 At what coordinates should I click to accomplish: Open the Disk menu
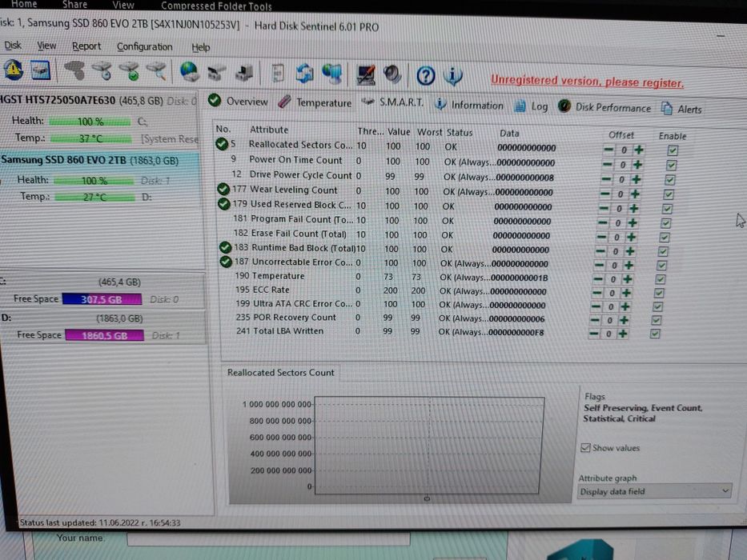point(13,46)
